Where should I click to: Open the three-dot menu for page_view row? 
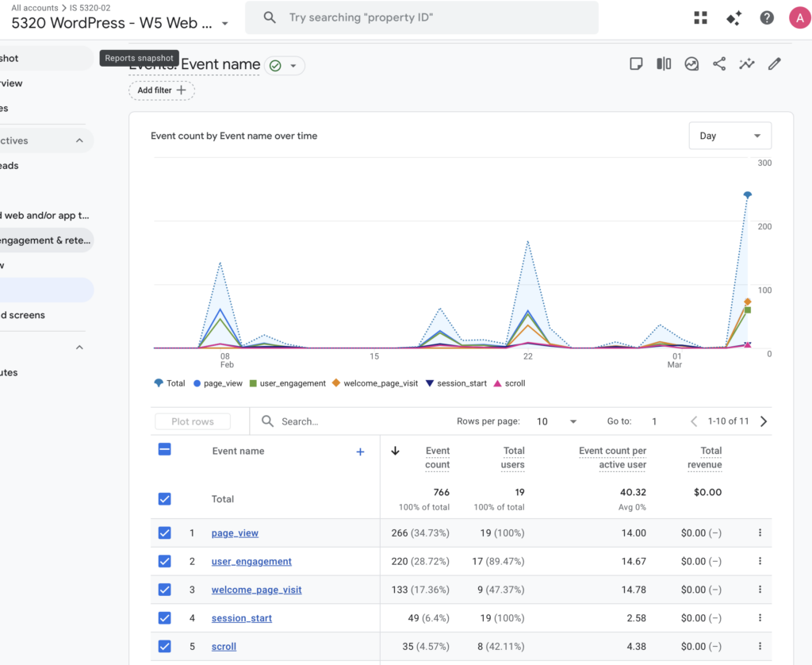pos(760,533)
